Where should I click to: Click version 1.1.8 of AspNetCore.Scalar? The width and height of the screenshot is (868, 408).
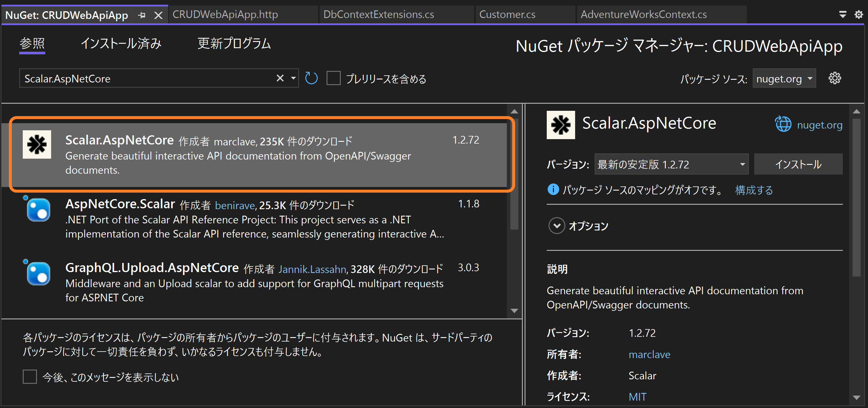coord(468,204)
